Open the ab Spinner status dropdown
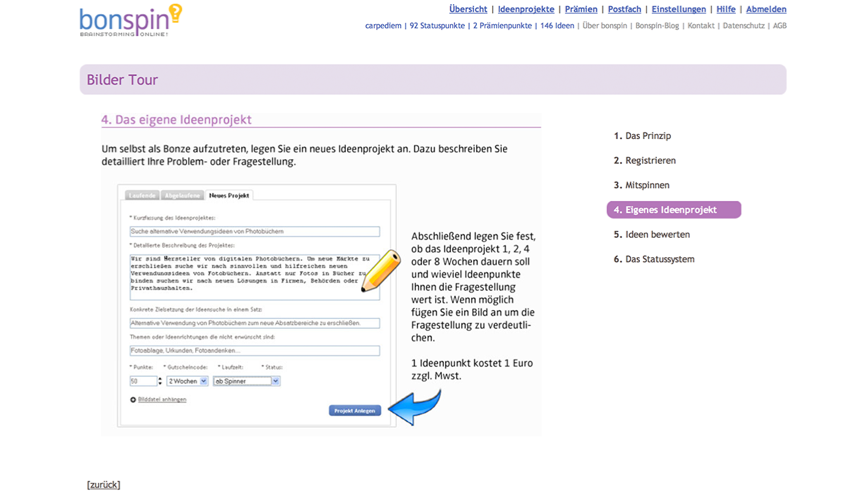The width and height of the screenshot is (848, 500). coord(246,381)
